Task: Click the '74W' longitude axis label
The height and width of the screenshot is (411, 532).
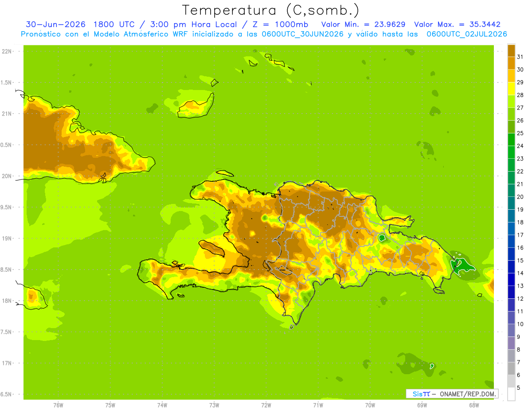Action: click(162, 406)
